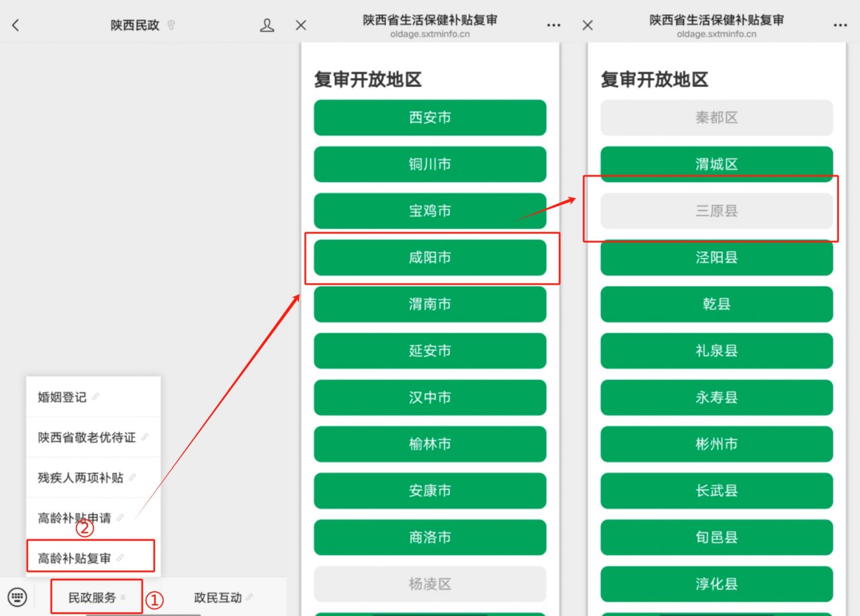Choose 铜川市 region button
Viewport: 860px width, 616px height.
pos(430,164)
